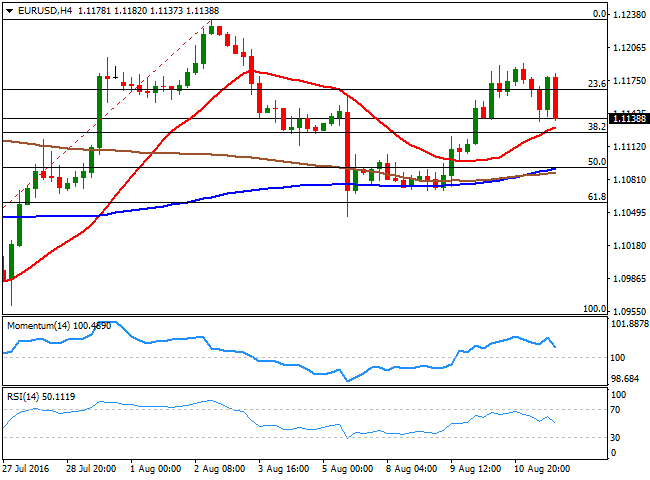Select the 98.684 Momentum scale label
The width and height of the screenshot is (650, 480).
(626, 379)
